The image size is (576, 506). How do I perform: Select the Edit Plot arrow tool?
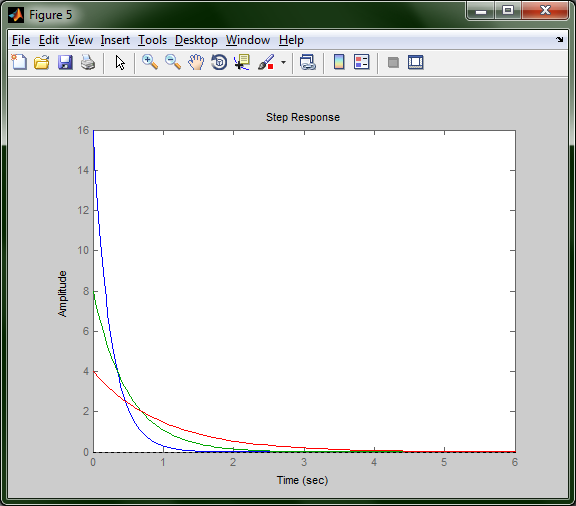(120, 62)
